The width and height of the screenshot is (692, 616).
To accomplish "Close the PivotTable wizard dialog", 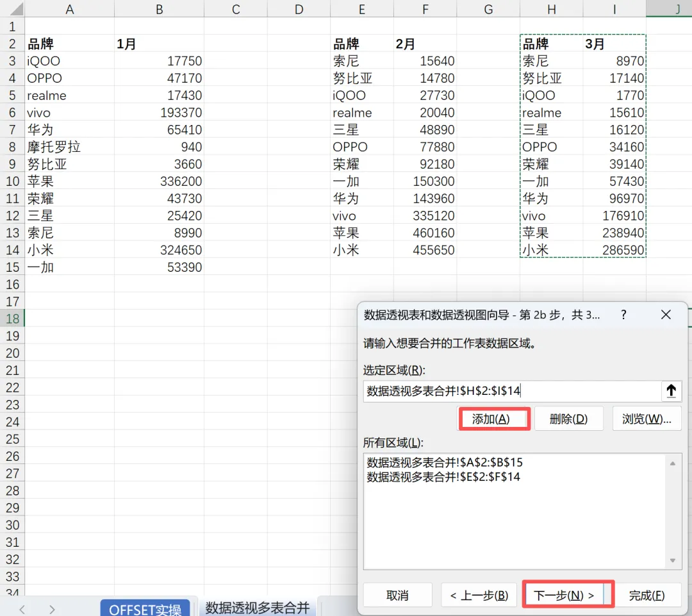I will click(x=666, y=315).
